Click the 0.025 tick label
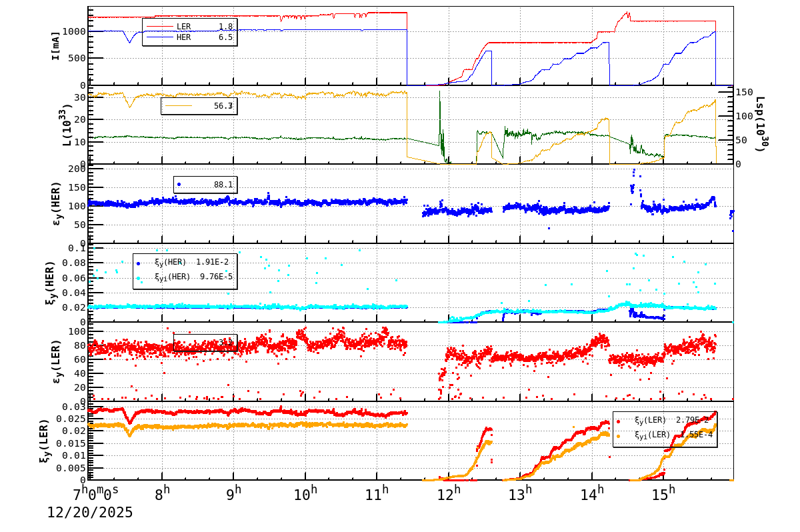This screenshot has height=532, width=800. [72, 419]
